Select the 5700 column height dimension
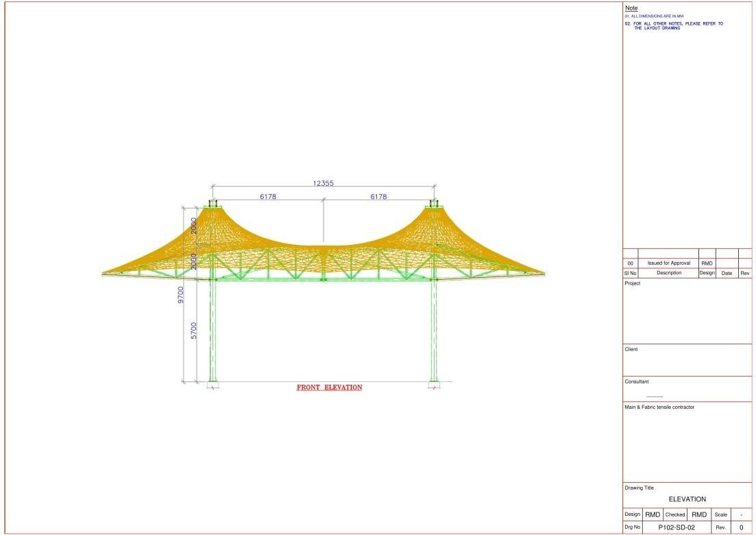756x535 pixels. point(195,331)
